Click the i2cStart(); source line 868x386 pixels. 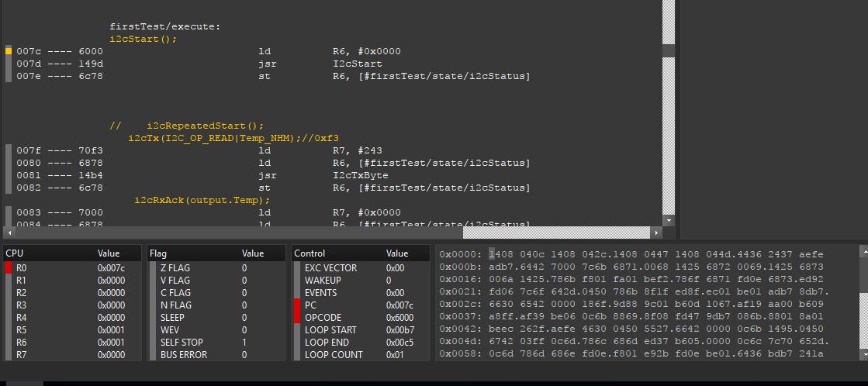point(144,39)
